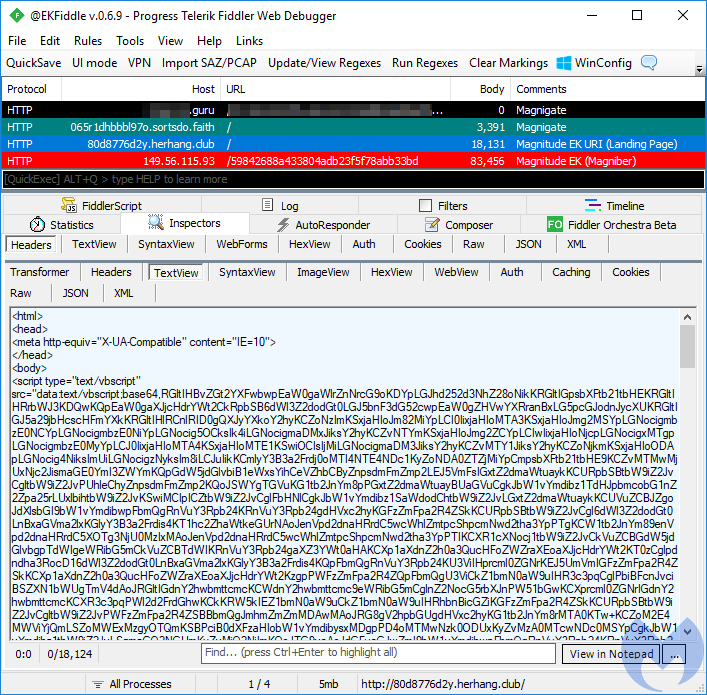Click Run Regexes
The image size is (707, 695).
pos(425,63)
